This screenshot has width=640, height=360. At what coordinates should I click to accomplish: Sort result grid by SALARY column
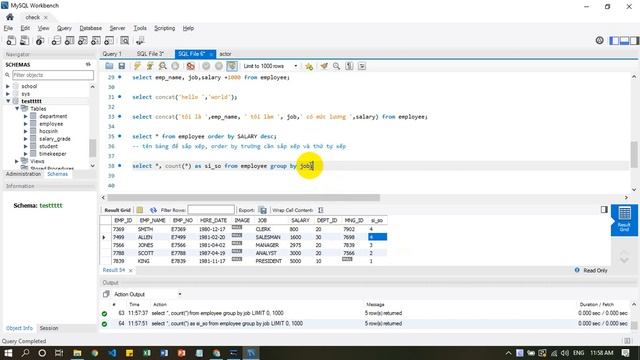click(x=300, y=220)
